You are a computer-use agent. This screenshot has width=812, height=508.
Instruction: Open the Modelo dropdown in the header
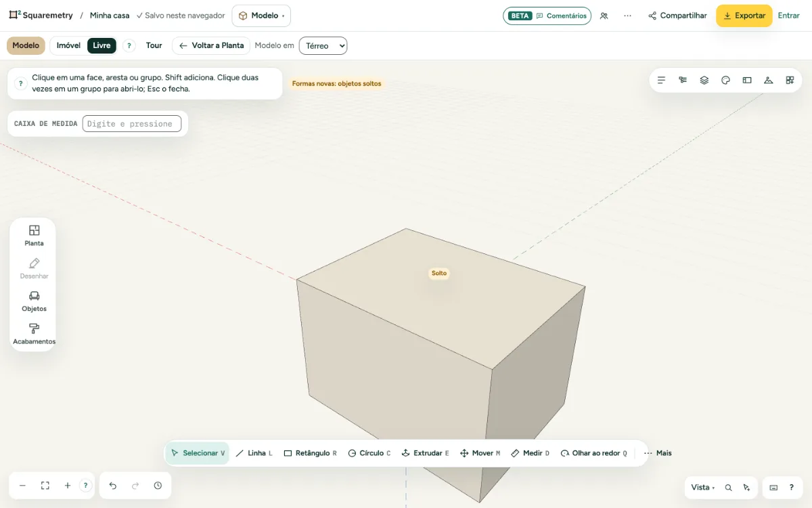(x=261, y=16)
